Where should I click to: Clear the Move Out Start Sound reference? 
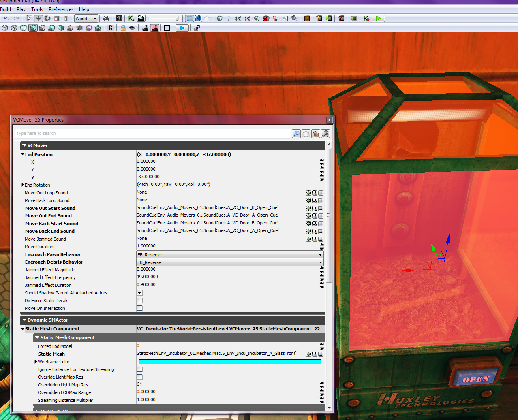(x=321, y=208)
